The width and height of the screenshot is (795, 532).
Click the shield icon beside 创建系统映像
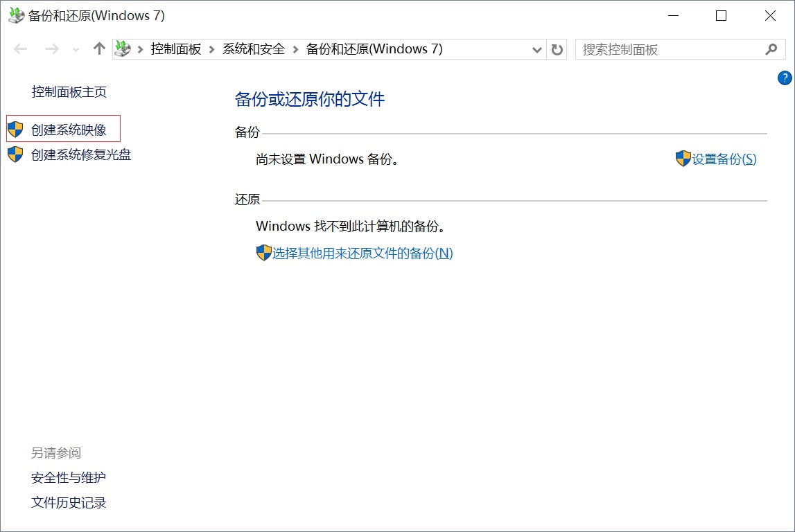(x=15, y=129)
